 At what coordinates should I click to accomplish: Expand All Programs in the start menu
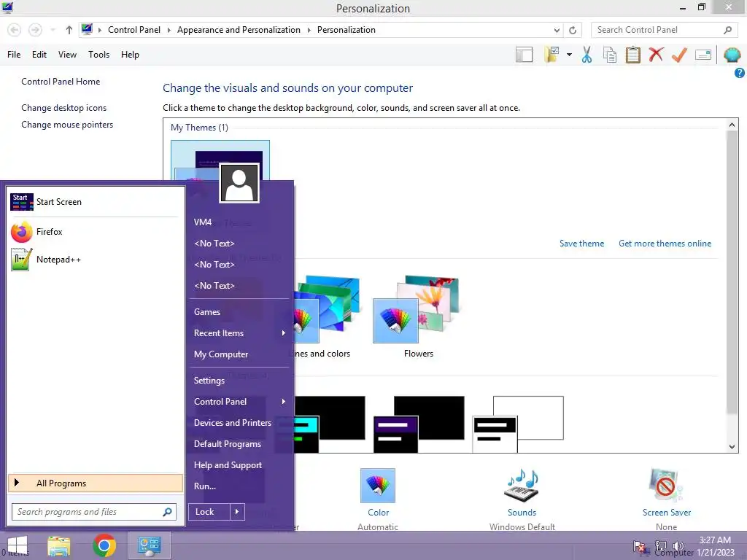coord(96,483)
